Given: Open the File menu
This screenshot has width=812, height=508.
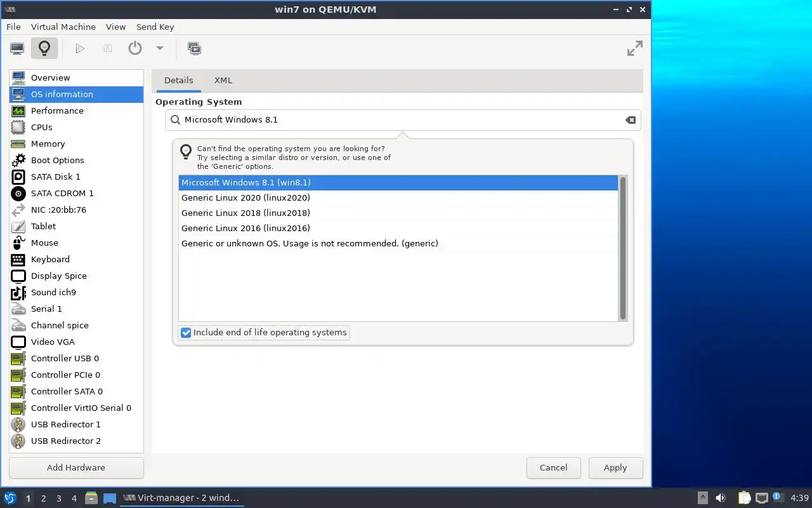Looking at the screenshot, I should (13, 27).
